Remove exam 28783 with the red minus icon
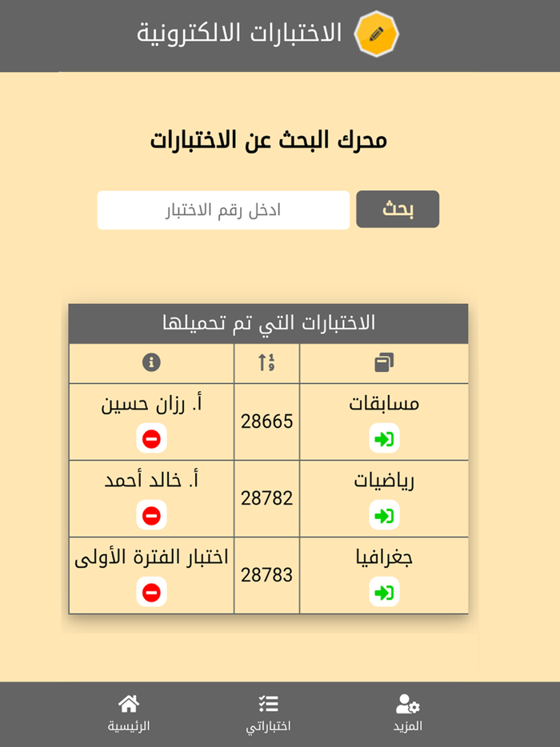Screen dimensions: 560x747 coord(151,592)
